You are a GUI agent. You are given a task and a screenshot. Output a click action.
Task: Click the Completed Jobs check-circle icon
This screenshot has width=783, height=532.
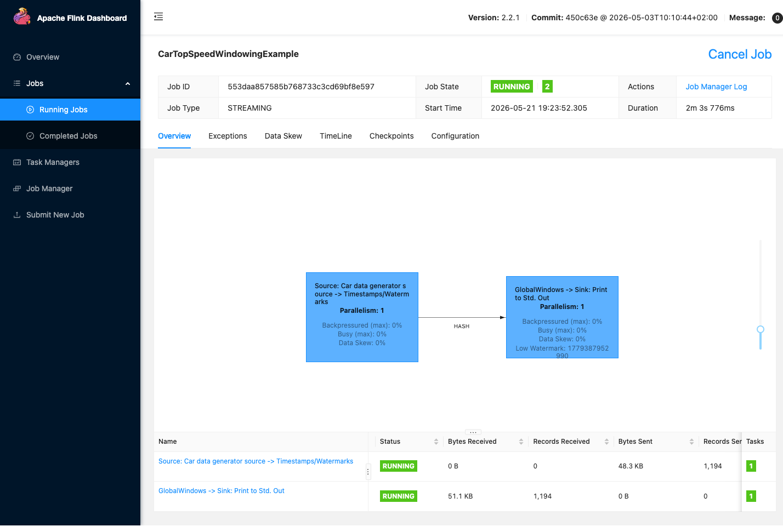pyautogui.click(x=30, y=136)
